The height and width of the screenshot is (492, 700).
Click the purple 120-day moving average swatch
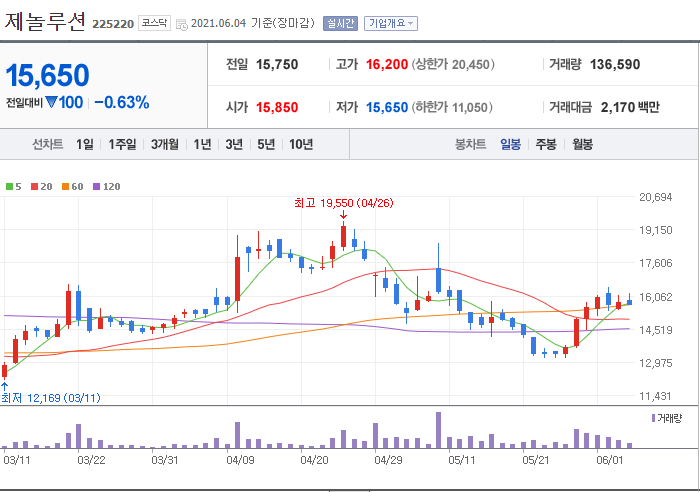pyautogui.click(x=96, y=187)
